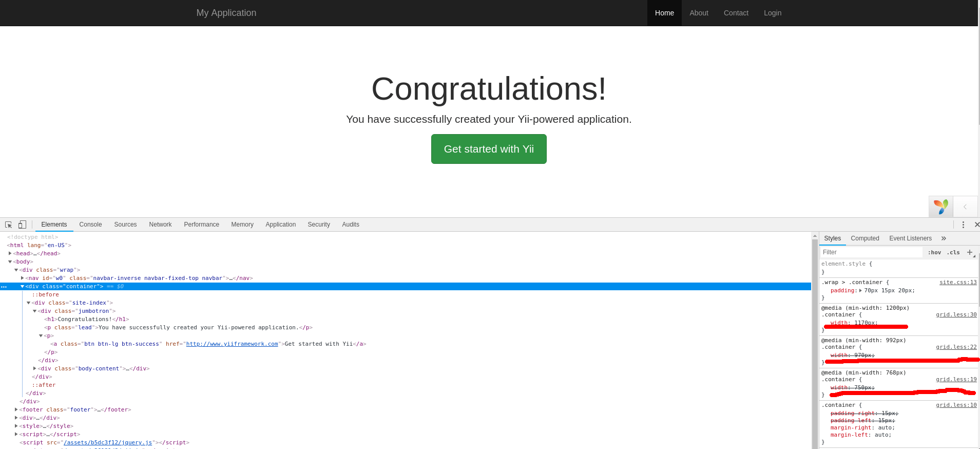Click the Yii debug toolbar logo
980x449 pixels.
(x=940, y=207)
